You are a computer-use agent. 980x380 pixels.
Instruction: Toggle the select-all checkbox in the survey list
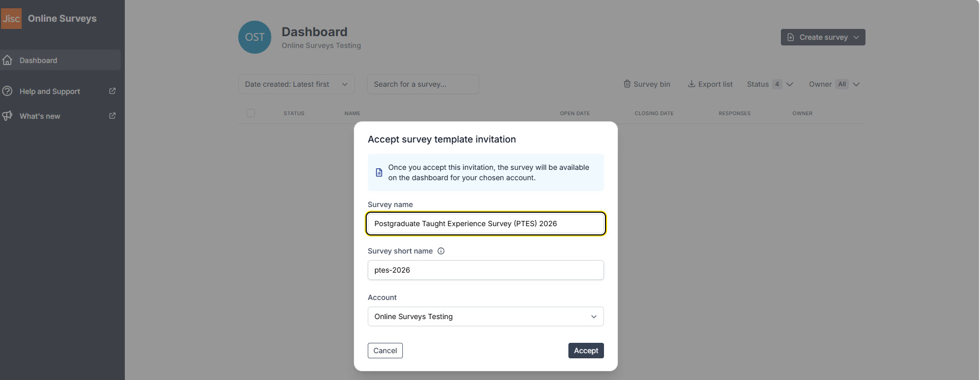(x=251, y=113)
